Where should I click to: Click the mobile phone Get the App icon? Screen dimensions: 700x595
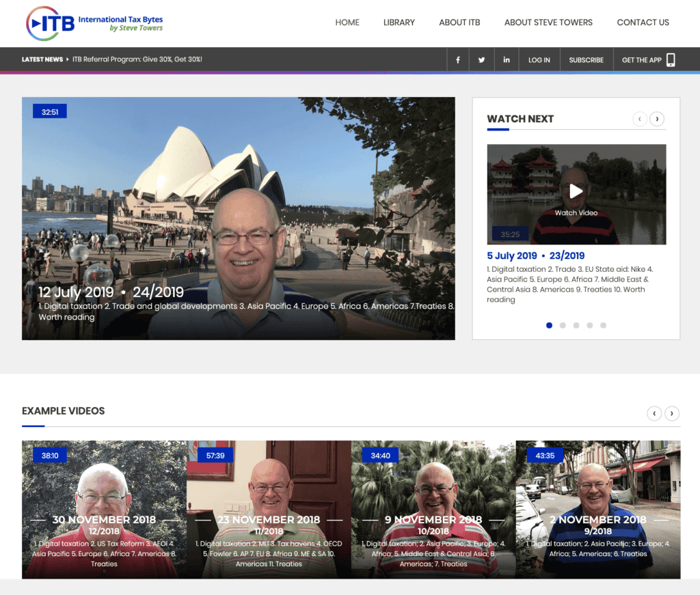tap(671, 60)
